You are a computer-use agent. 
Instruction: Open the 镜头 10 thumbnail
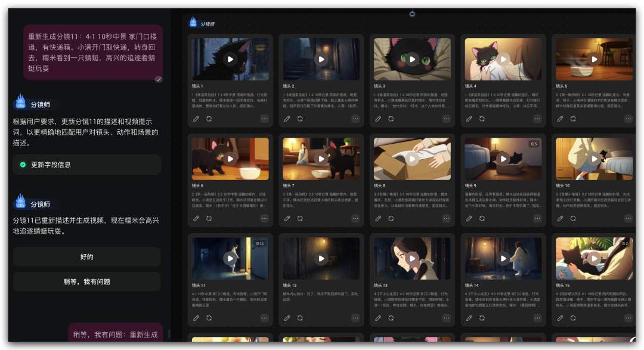pyautogui.click(x=594, y=159)
